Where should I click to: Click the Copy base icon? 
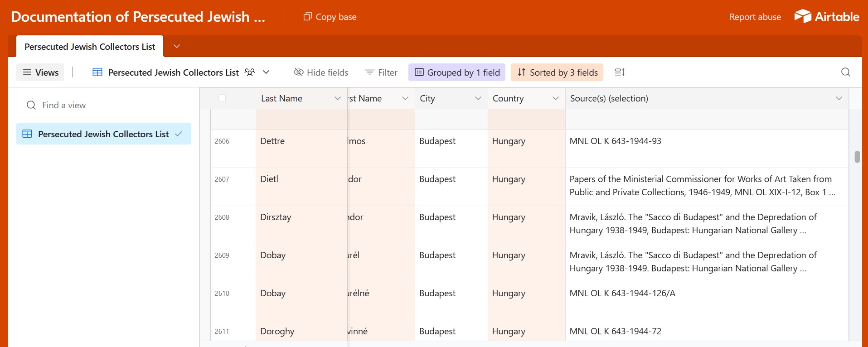pyautogui.click(x=307, y=17)
